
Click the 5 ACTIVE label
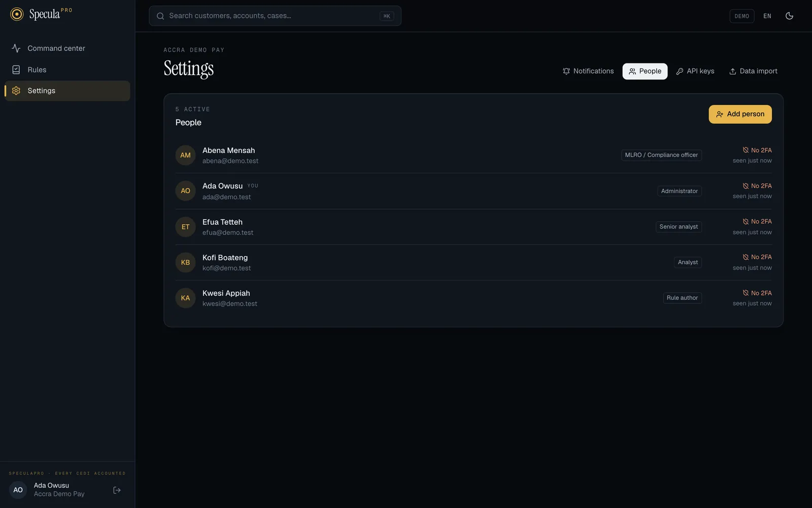[192, 109]
